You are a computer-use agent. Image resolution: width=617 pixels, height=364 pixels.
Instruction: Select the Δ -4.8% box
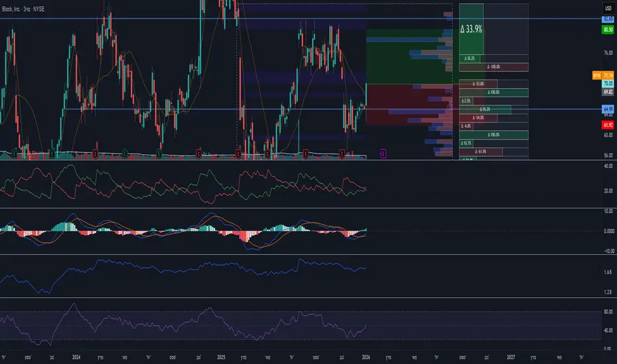tap(466, 126)
